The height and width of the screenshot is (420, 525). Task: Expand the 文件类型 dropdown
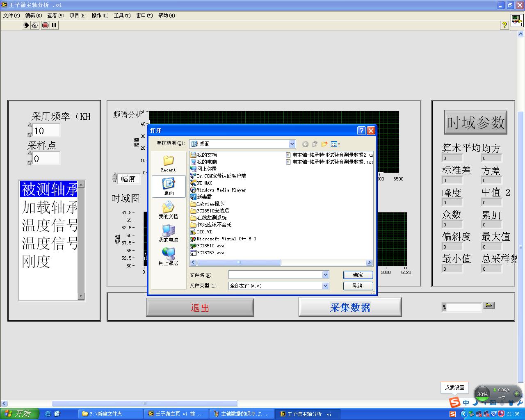click(x=325, y=286)
